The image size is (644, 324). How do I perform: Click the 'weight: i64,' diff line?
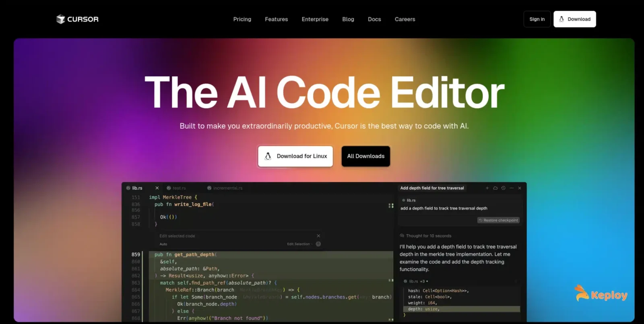[x=422, y=303]
